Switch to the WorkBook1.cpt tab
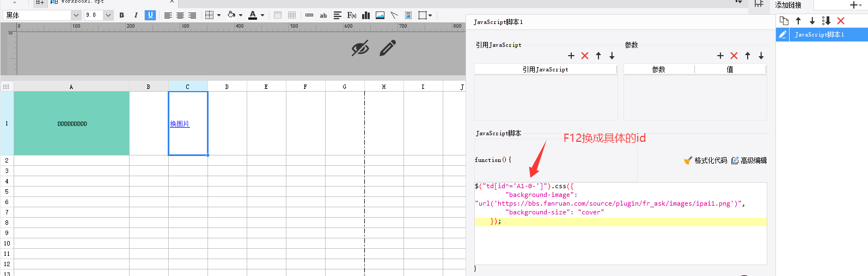Screen dimensions: 868x276 coord(82,2)
